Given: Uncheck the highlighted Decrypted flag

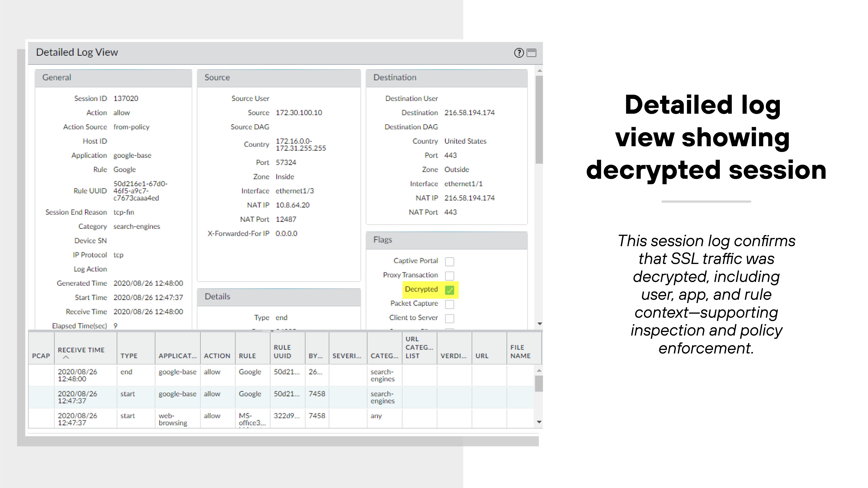Looking at the screenshot, I should [449, 290].
